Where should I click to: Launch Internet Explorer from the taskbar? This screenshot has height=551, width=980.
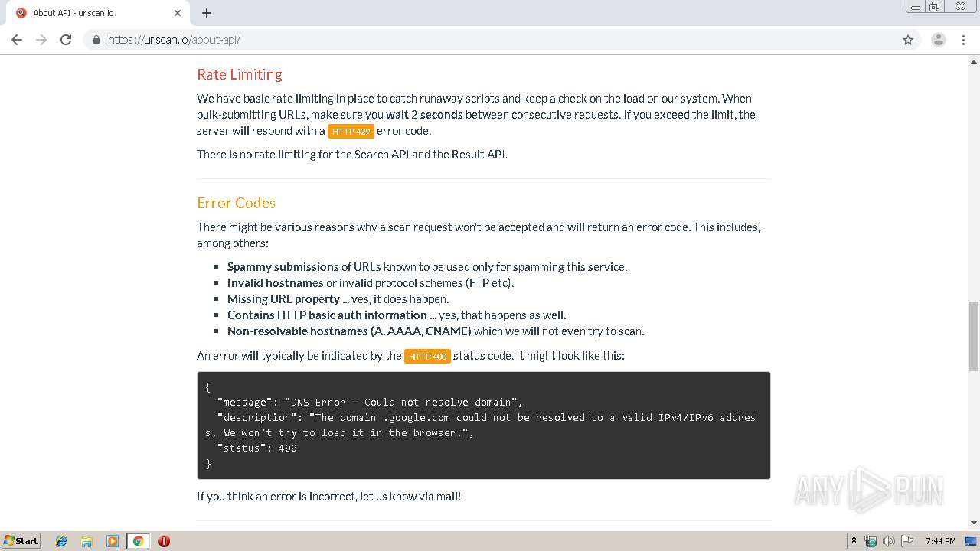(x=61, y=541)
